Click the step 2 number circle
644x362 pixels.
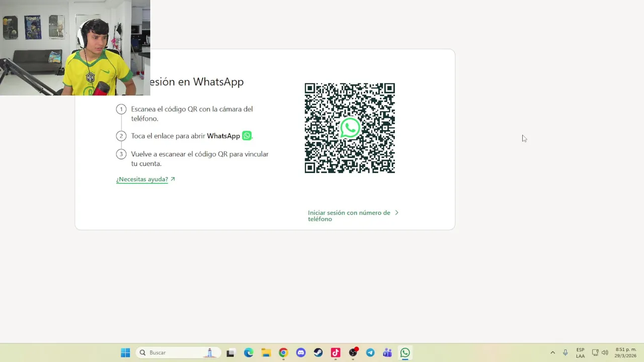click(121, 136)
